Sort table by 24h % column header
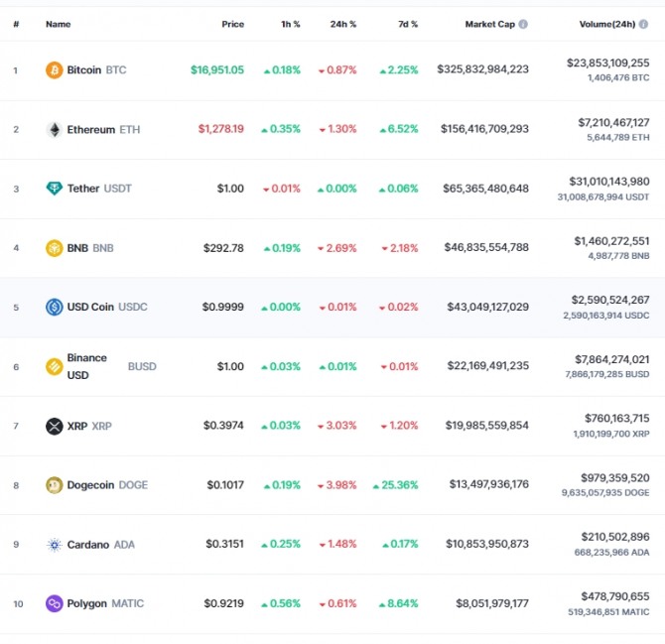Screen dimensions: 665x644 pos(343,24)
